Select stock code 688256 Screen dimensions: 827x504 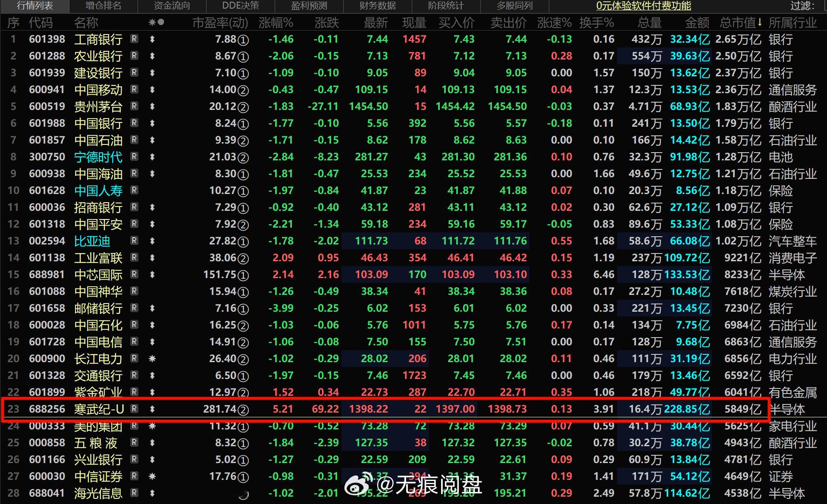pos(47,409)
